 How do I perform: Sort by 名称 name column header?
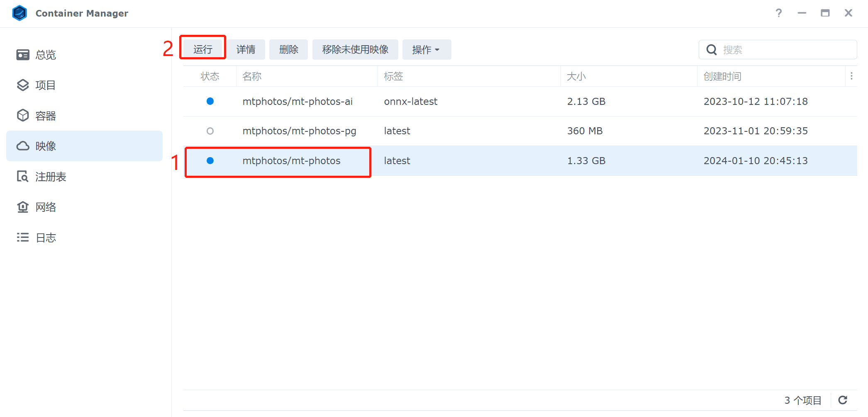(x=307, y=76)
